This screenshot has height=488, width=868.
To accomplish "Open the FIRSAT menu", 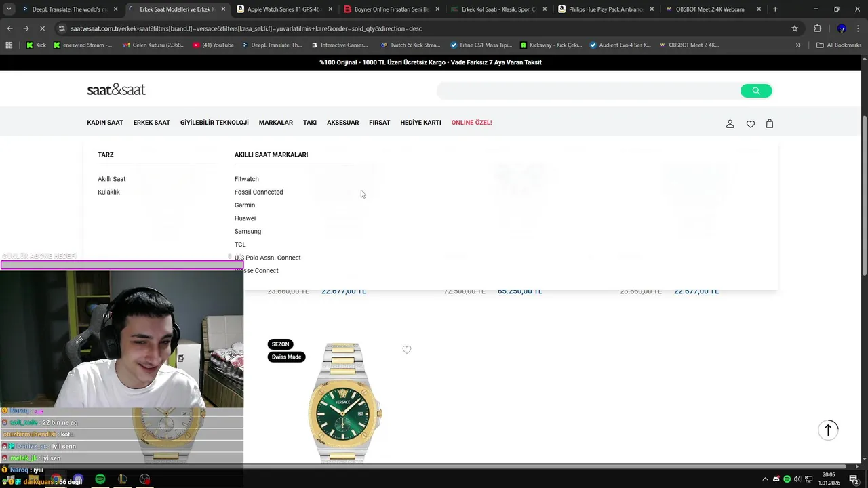I will tap(380, 123).
